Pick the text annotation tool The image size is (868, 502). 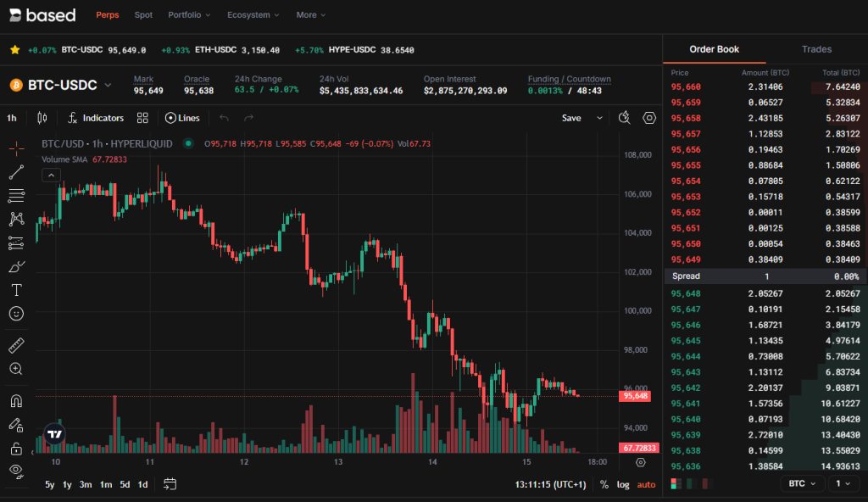(16, 290)
